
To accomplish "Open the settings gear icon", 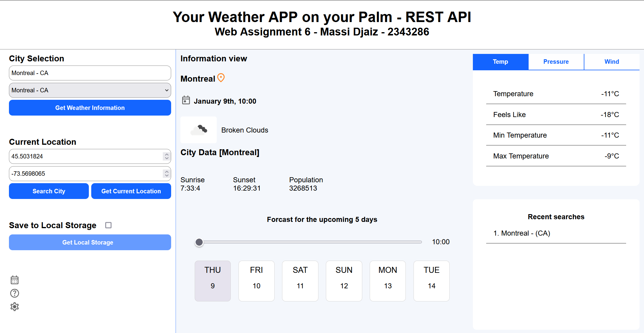I will [15, 307].
